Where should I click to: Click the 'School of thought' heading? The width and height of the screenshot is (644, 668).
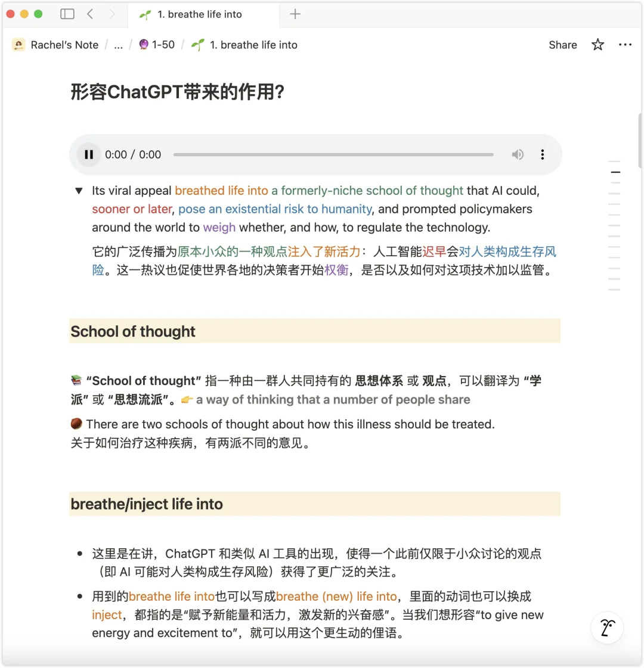pyautogui.click(x=133, y=331)
